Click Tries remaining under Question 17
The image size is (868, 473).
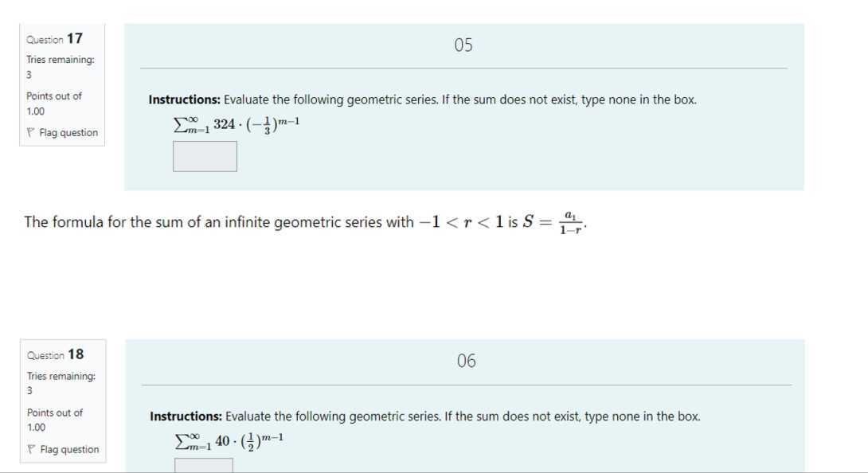(x=60, y=60)
